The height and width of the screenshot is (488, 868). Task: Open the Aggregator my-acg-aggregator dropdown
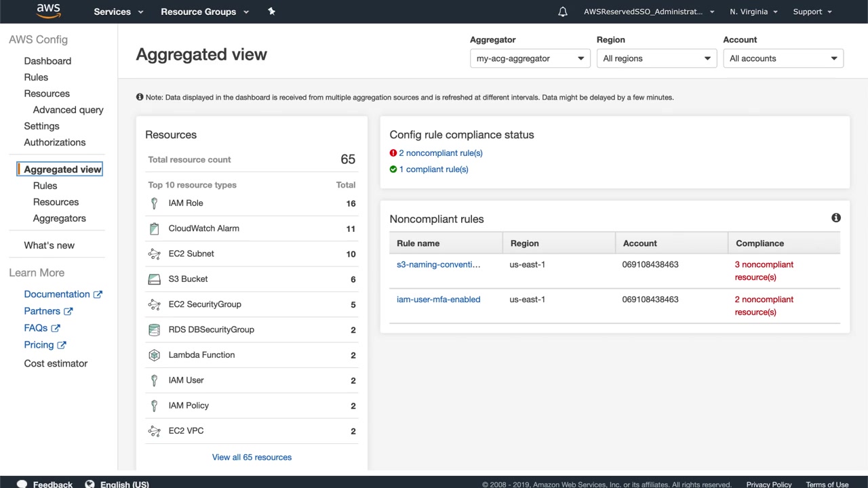(x=530, y=58)
